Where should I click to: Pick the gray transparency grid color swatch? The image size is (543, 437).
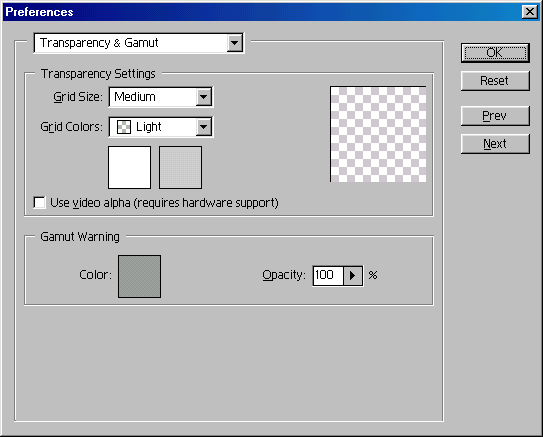(180, 168)
